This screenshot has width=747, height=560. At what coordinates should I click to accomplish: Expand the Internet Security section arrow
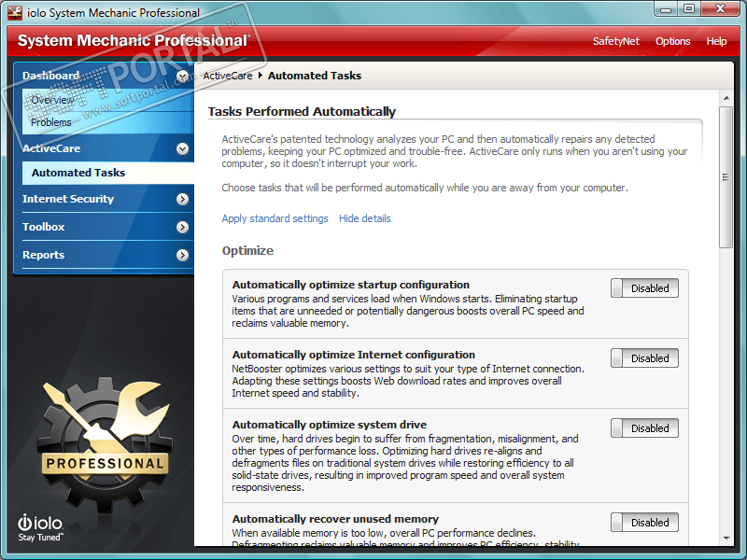[x=182, y=199]
